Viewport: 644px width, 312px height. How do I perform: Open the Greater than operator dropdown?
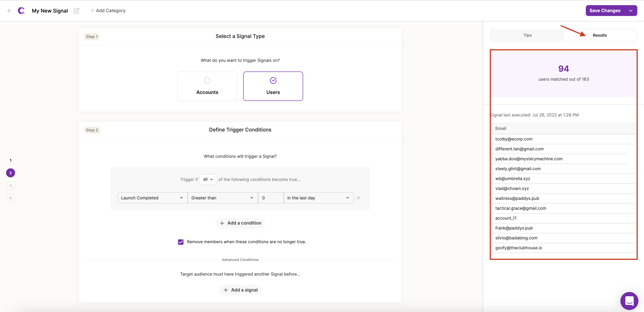click(x=223, y=198)
